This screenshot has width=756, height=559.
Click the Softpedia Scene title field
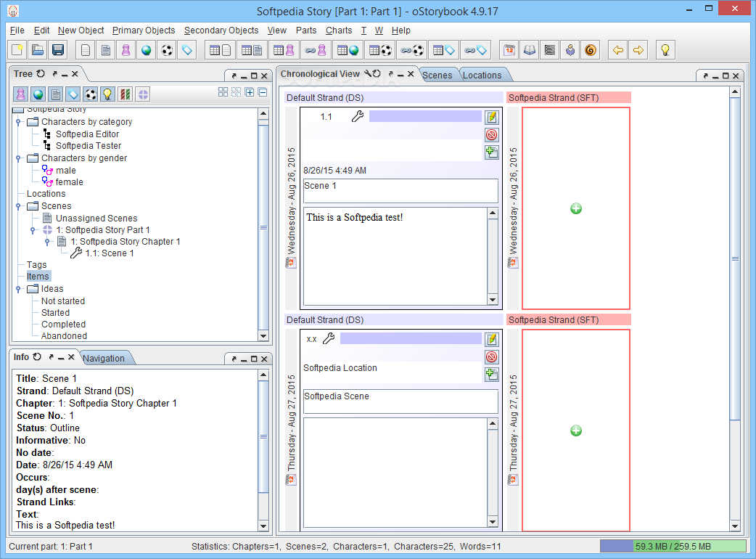coord(400,401)
